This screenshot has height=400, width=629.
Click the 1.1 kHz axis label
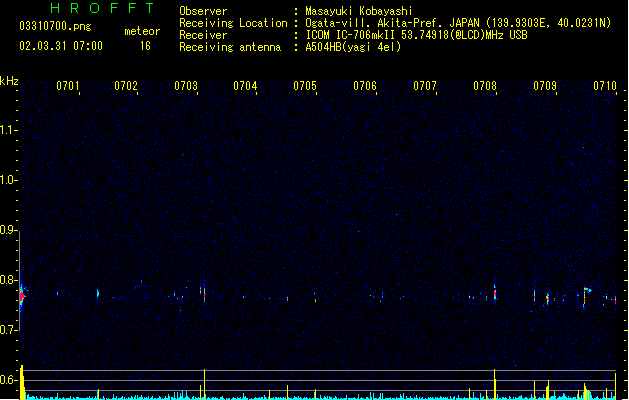[8, 130]
